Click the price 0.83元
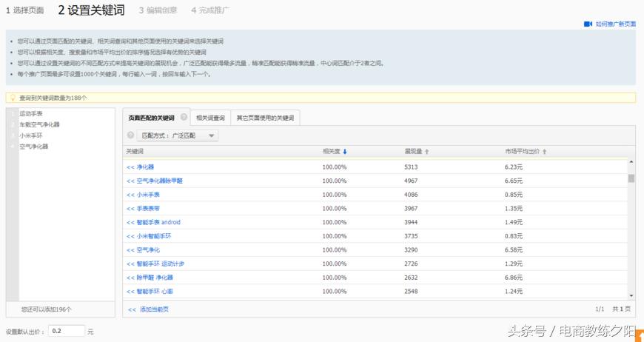Viewport: 644px width, 342px height. 514,236
